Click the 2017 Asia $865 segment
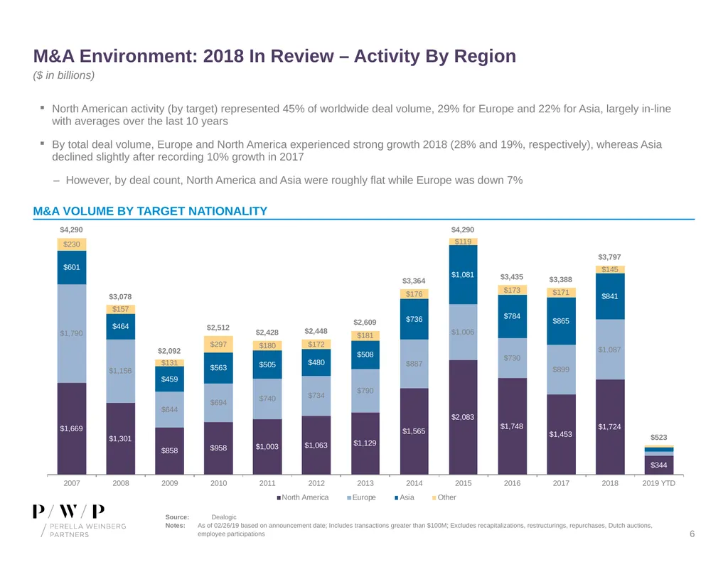 tap(561, 321)
